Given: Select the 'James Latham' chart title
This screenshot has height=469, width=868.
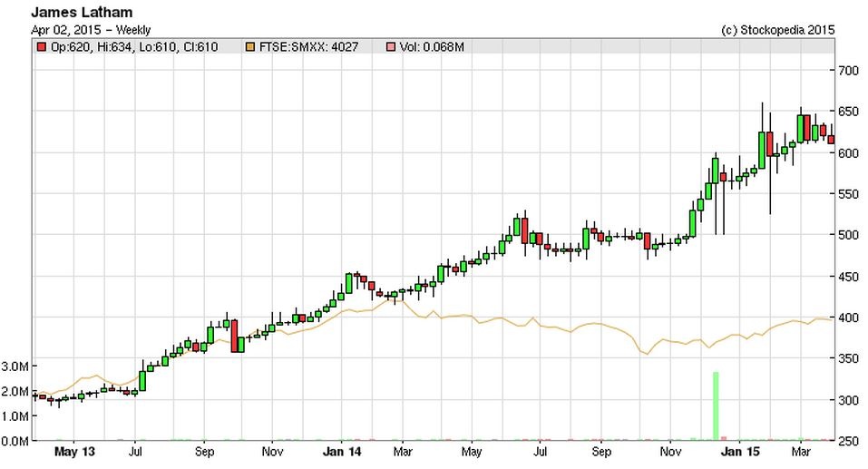Looking at the screenshot, I should tap(82, 12).
